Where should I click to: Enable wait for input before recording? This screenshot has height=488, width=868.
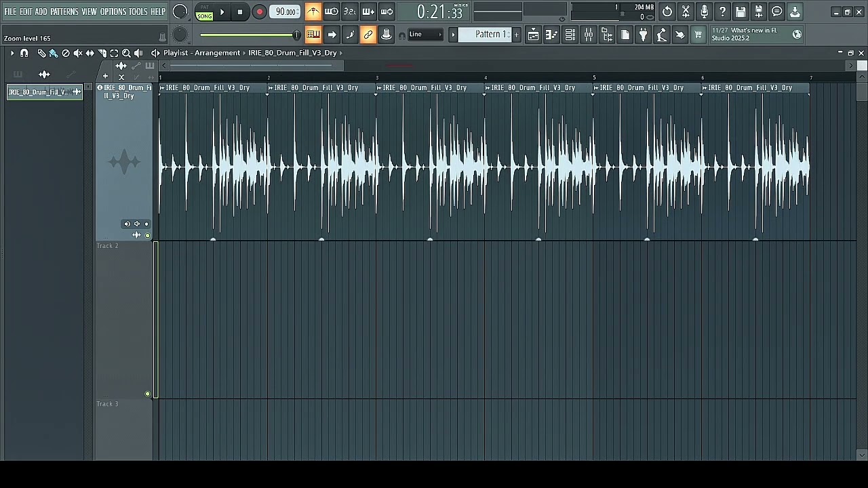click(x=331, y=12)
